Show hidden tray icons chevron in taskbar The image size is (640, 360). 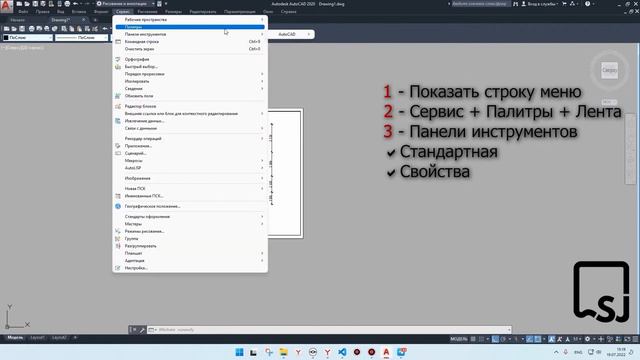556,352
